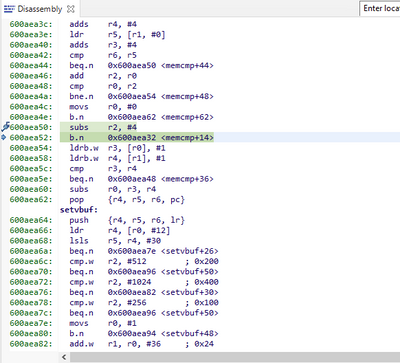Click the horizontal scrollbar track
This screenshot has height=363, width=400.
point(235,357)
